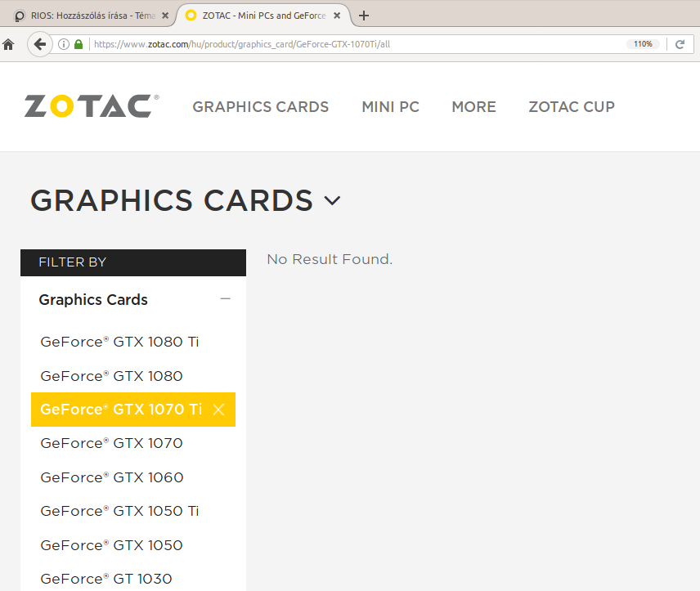Viewport: 700px width, 591px height.
Task: Filter by GeForce GTX 1060
Action: (112, 477)
